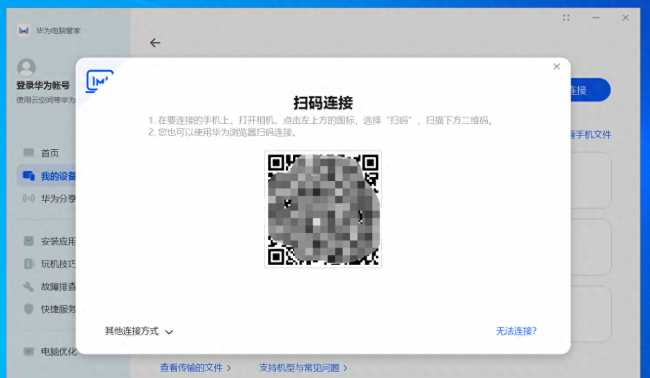Select 我的设备 in the sidebar
Viewport: 650px width, 378px height.
click(x=46, y=176)
